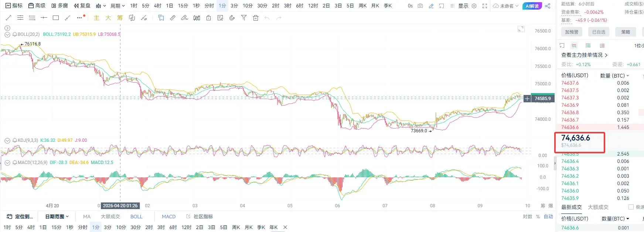
Task: Show buy-only order book layout icon
Action: [x=588, y=45]
